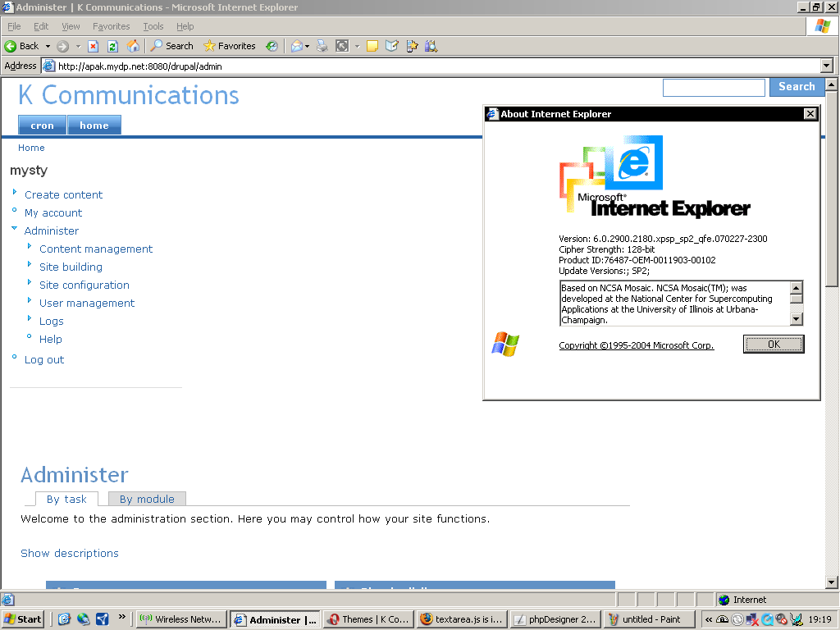Open the Copyright Microsoft Corp. link
This screenshot has height=630, width=840.
(x=637, y=345)
